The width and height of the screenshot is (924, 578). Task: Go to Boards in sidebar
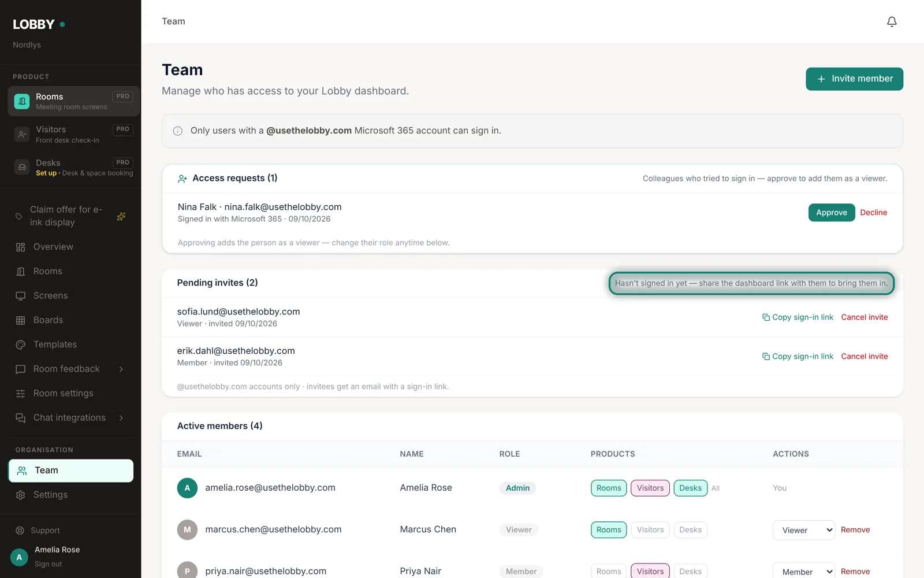pos(70,320)
